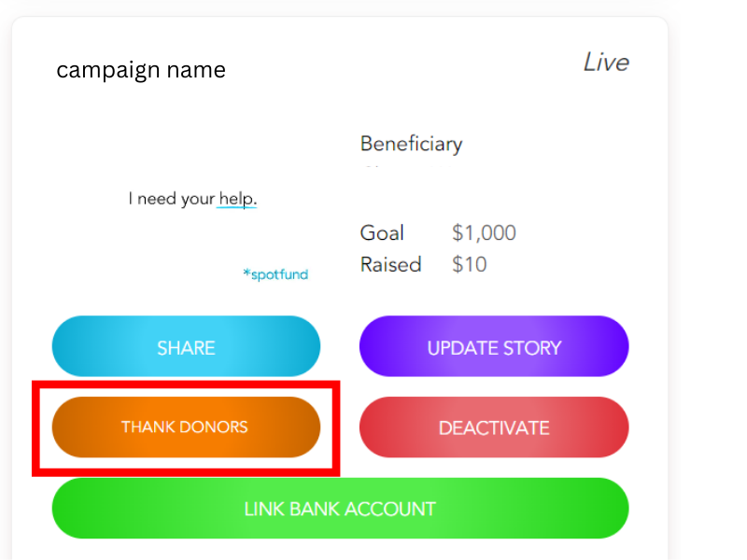Click the red DEACTIVATE pill button

point(494,427)
